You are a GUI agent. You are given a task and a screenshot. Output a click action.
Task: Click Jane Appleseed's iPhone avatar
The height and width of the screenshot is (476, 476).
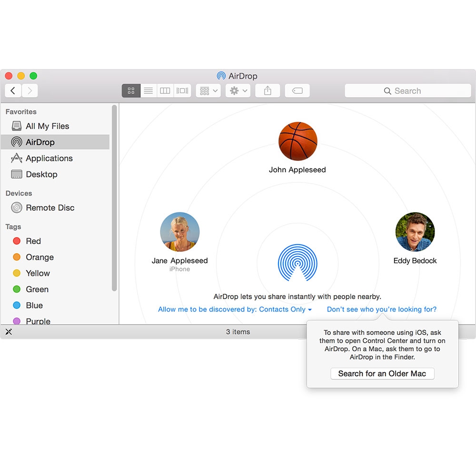[x=180, y=232]
